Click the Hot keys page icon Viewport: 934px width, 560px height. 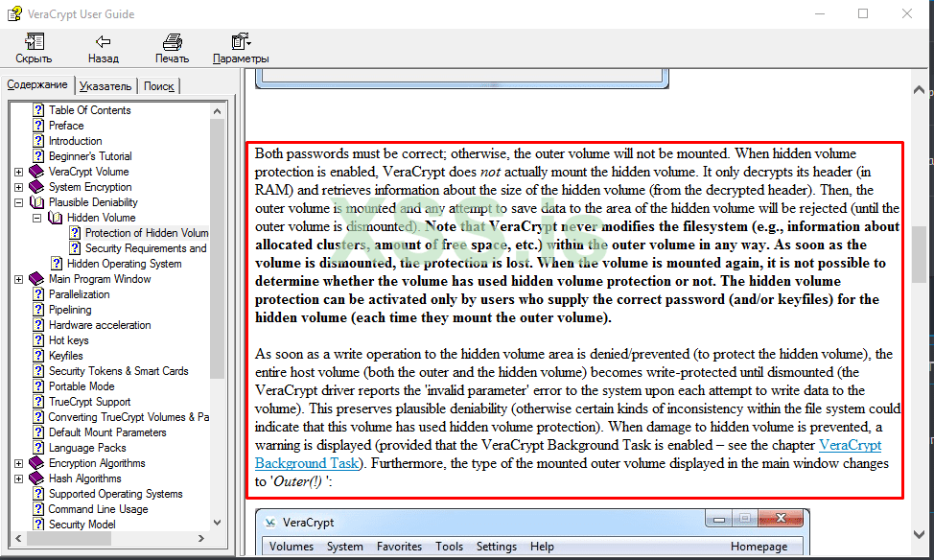[x=38, y=340]
